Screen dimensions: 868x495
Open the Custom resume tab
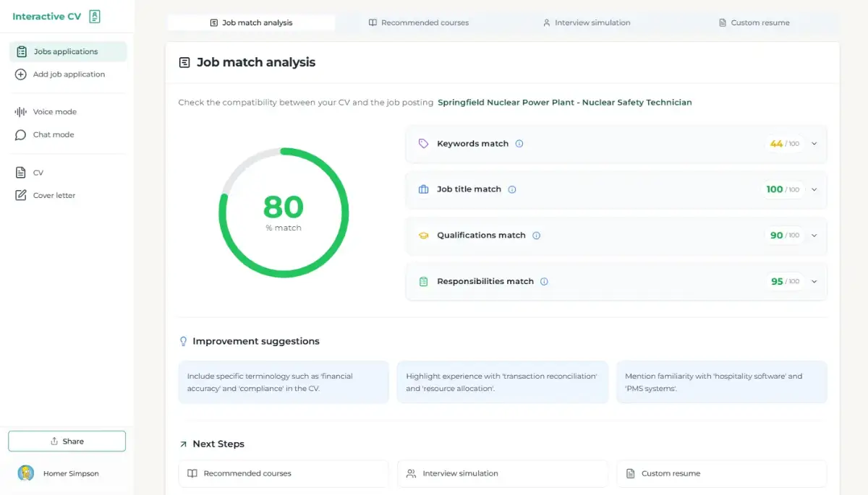click(754, 22)
